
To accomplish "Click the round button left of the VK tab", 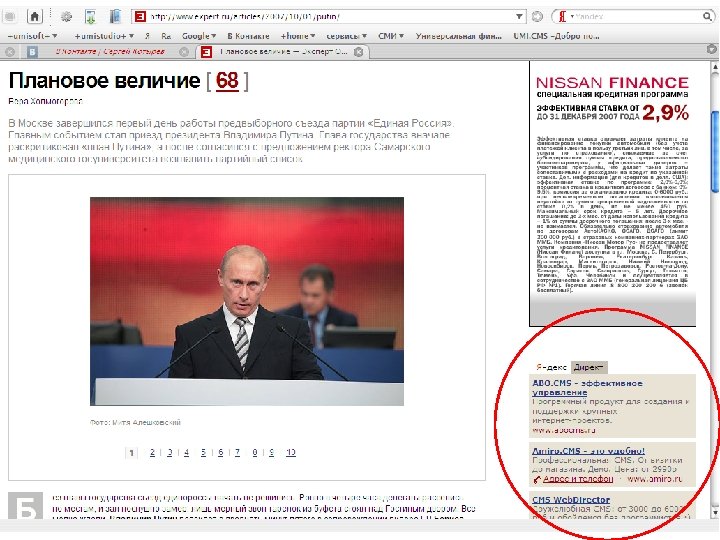I will coord(10,52).
